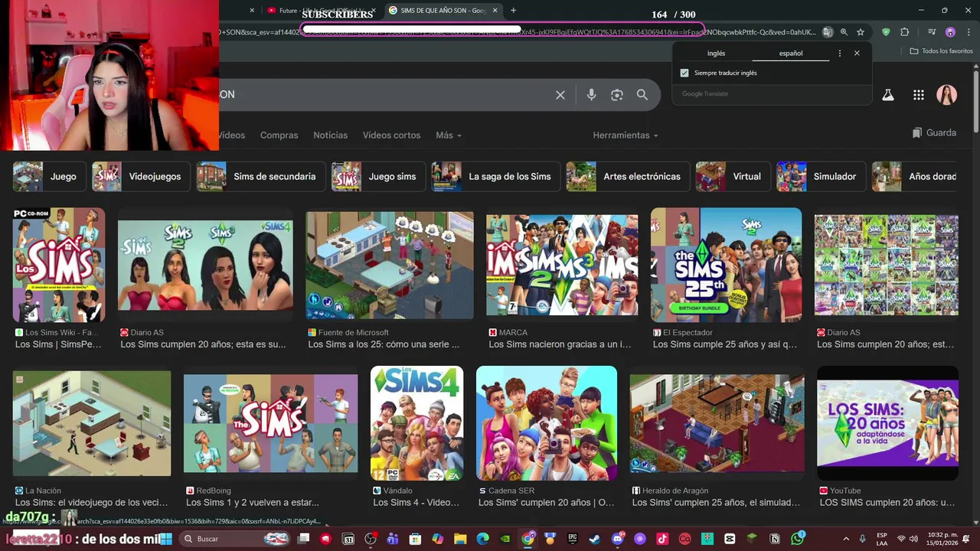This screenshot has width=980, height=551.
Task: Open the Google apps grid
Action: click(x=919, y=95)
